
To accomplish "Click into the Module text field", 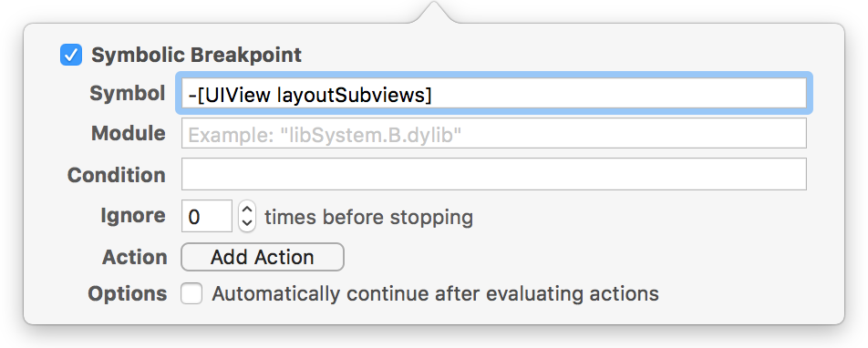I will pos(494,133).
